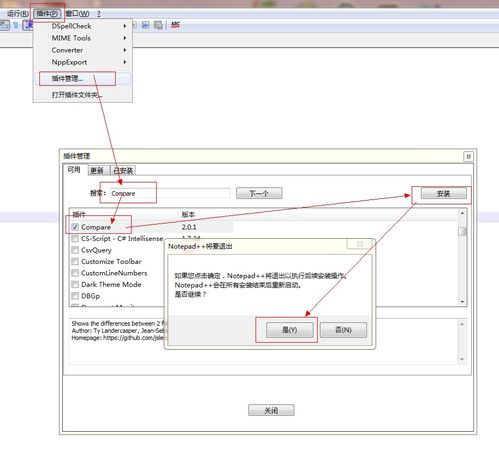This screenshot has width=499, height=453.
Task: Click the 关闭 button
Action: [271, 410]
